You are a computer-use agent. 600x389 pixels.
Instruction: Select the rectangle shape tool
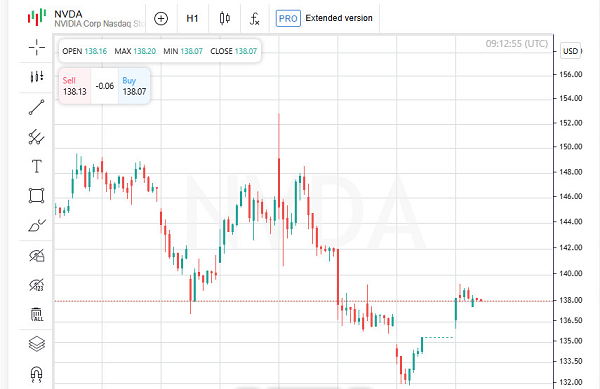[36, 195]
